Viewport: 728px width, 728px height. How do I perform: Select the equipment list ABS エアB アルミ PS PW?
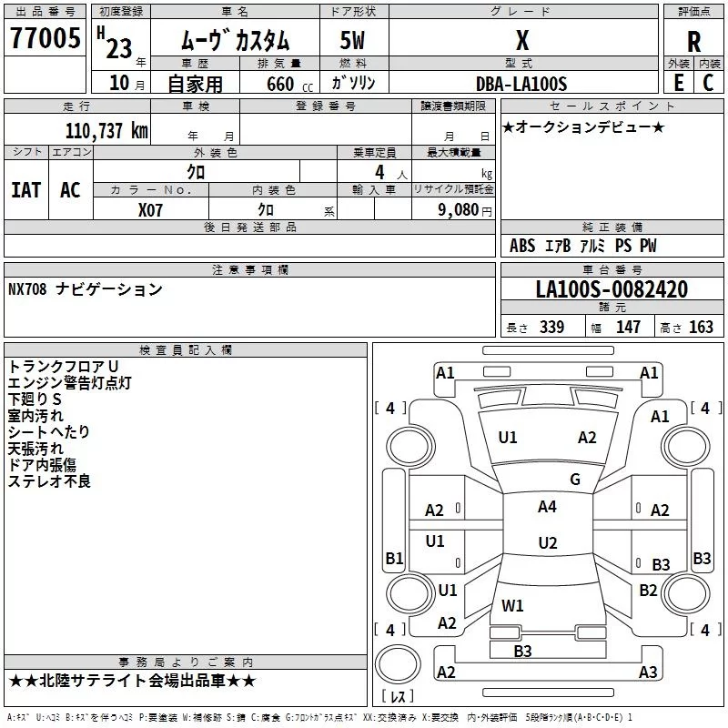pos(582,246)
